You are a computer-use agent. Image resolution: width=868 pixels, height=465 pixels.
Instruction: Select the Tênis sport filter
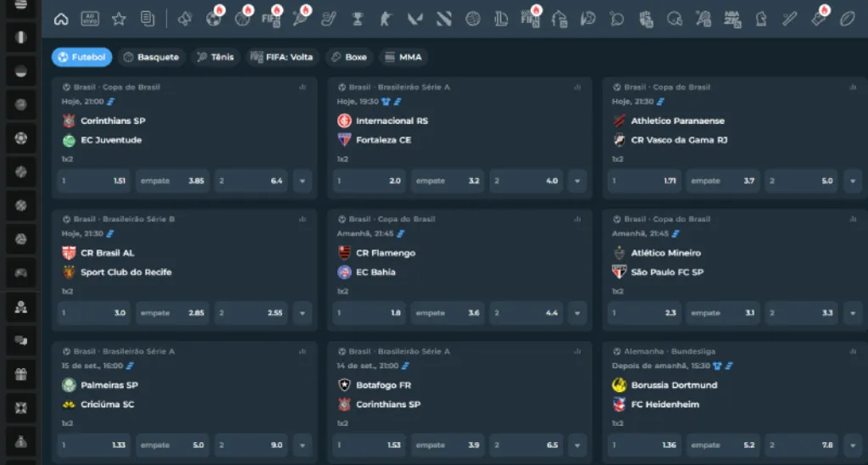tap(215, 57)
